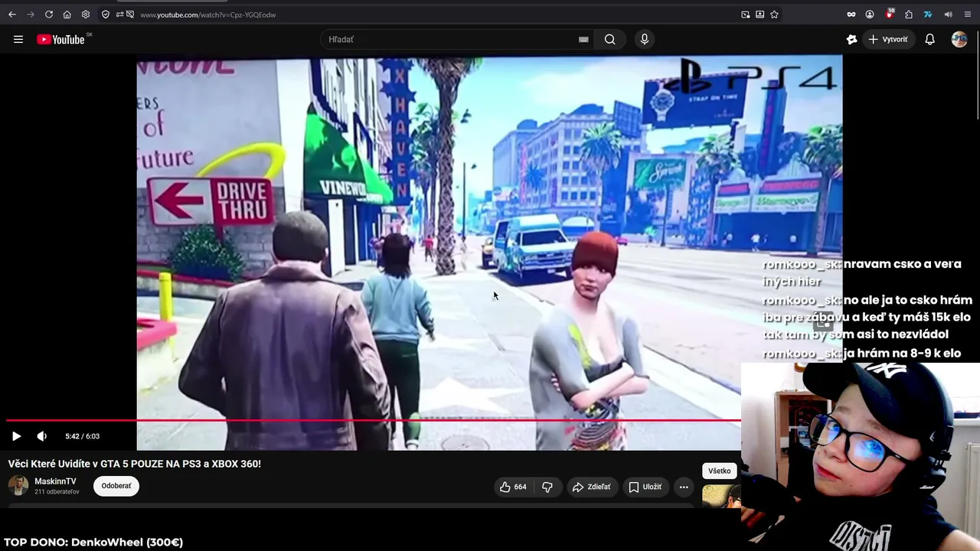Viewport: 980px width, 551px height.
Task: Open YouTube notifications bell
Action: (930, 40)
